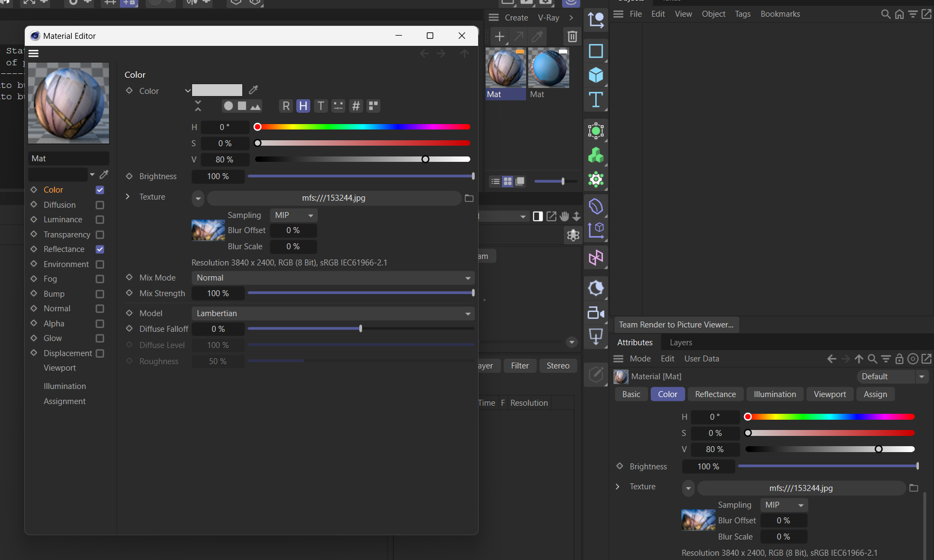934x560 pixels.
Task: Select the Rectangle spline tool
Action: coord(596,51)
